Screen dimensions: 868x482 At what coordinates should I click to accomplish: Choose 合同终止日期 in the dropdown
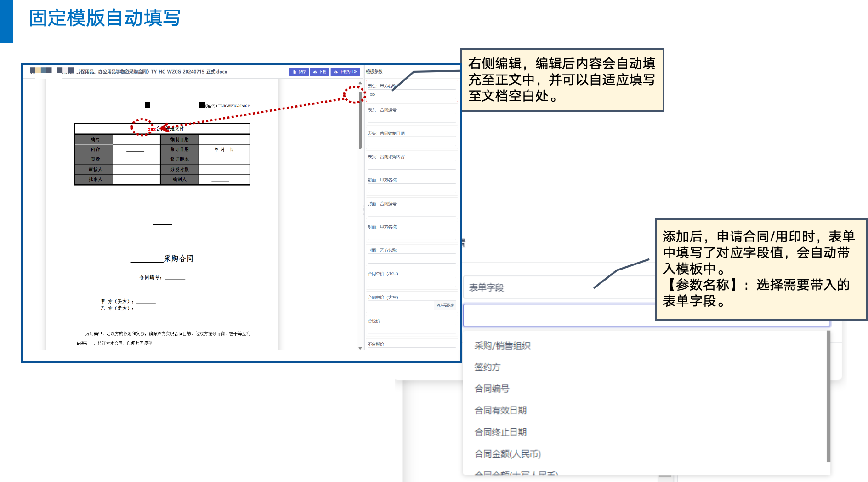coord(500,432)
